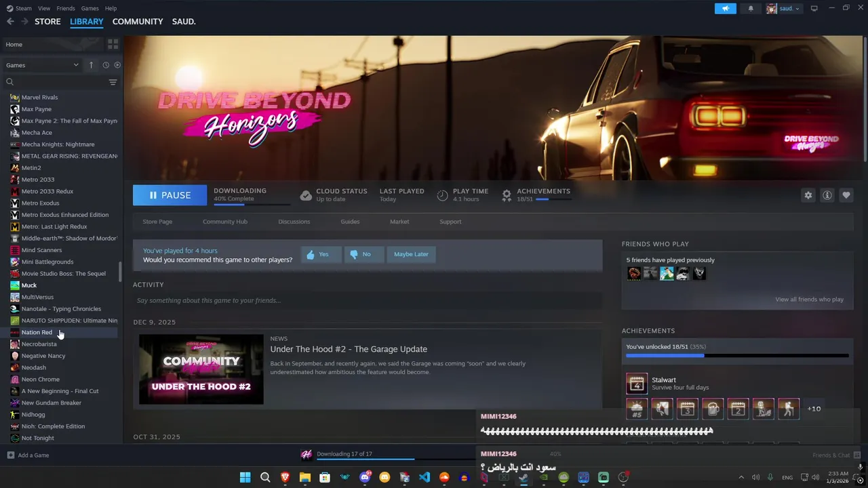Pause the current download
868x488 pixels.
click(x=170, y=195)
